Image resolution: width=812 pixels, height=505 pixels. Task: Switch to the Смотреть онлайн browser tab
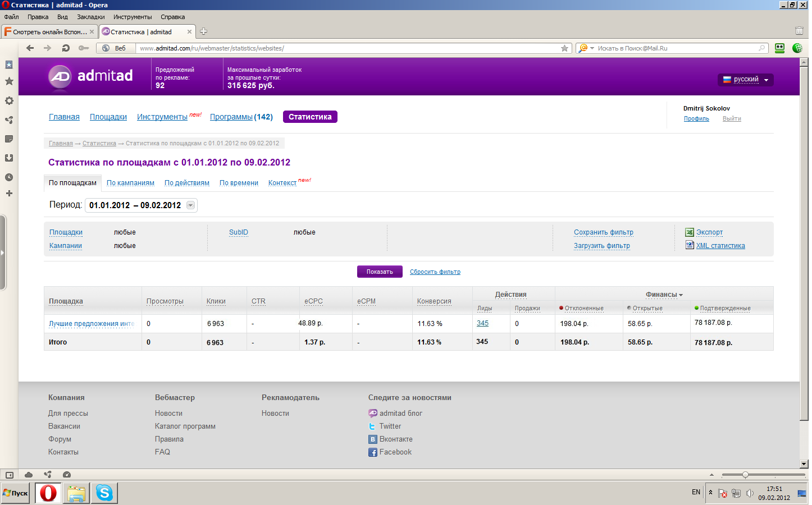[x=49, y=32]
